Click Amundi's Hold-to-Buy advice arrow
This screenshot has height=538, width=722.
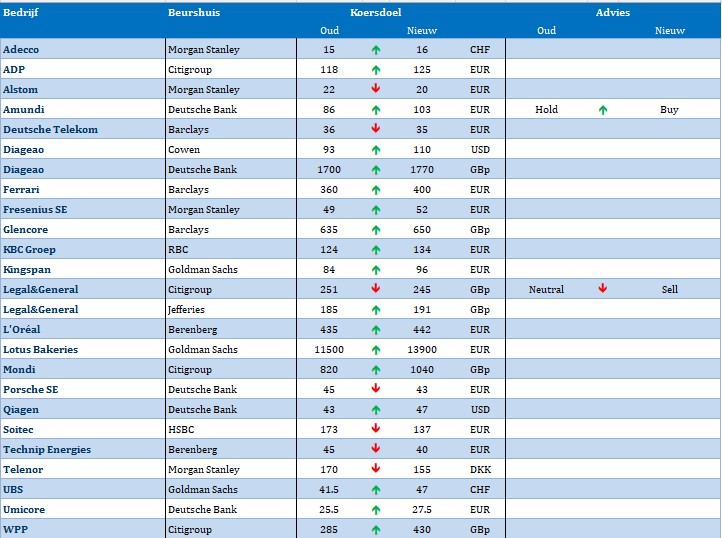pyautogui.click(x=603, y=110)
